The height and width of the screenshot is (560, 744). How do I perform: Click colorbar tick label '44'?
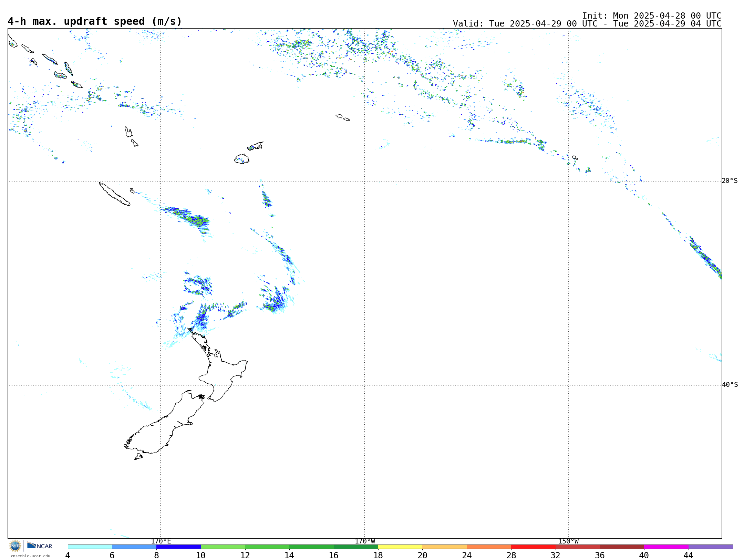(x=688, y=556)
